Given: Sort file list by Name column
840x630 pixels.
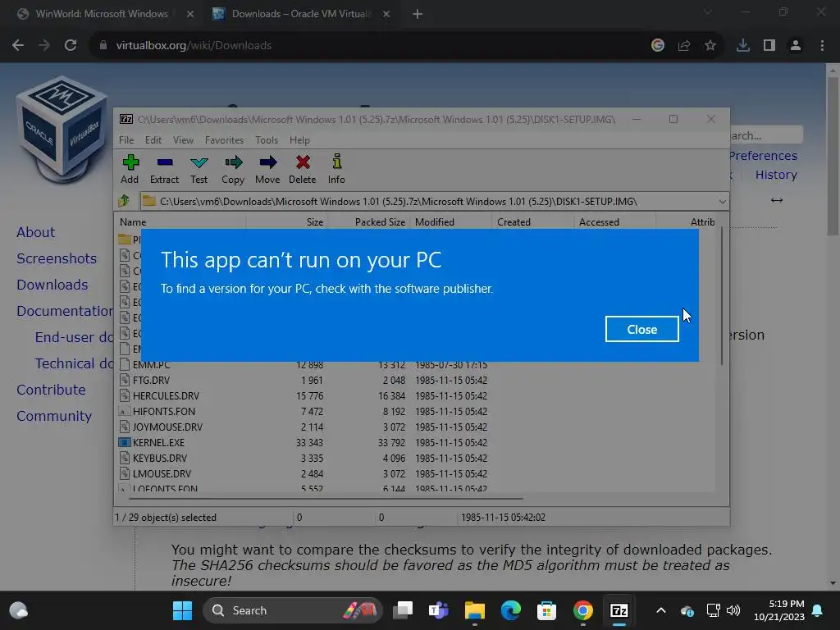Looking at the screenshot, I should 180,221.
